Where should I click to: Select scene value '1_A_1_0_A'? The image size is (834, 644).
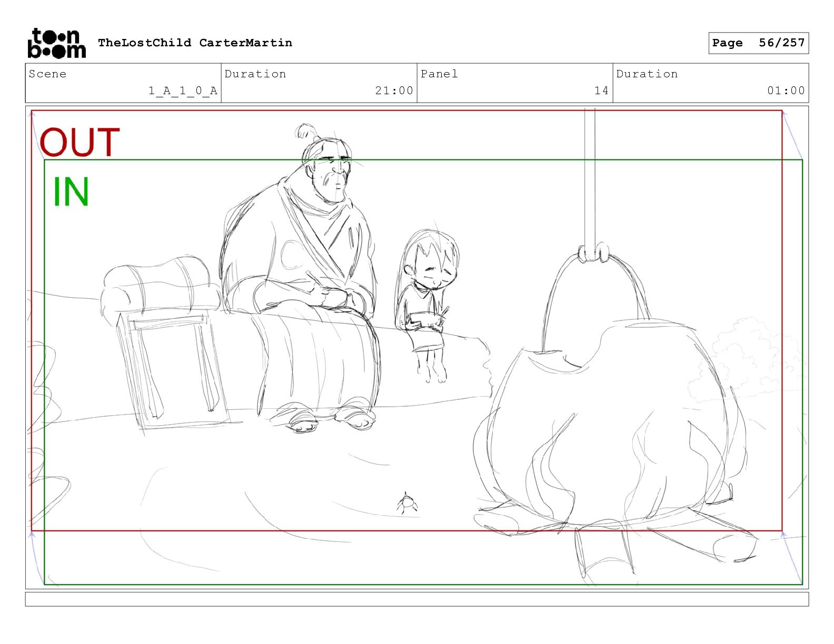pos(183,90)
